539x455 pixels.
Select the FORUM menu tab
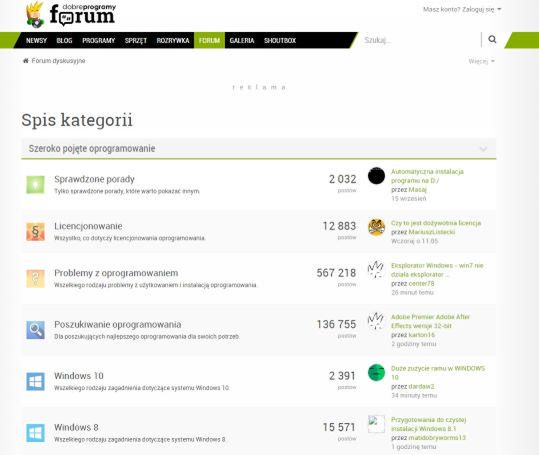click(x=209, y=40)
